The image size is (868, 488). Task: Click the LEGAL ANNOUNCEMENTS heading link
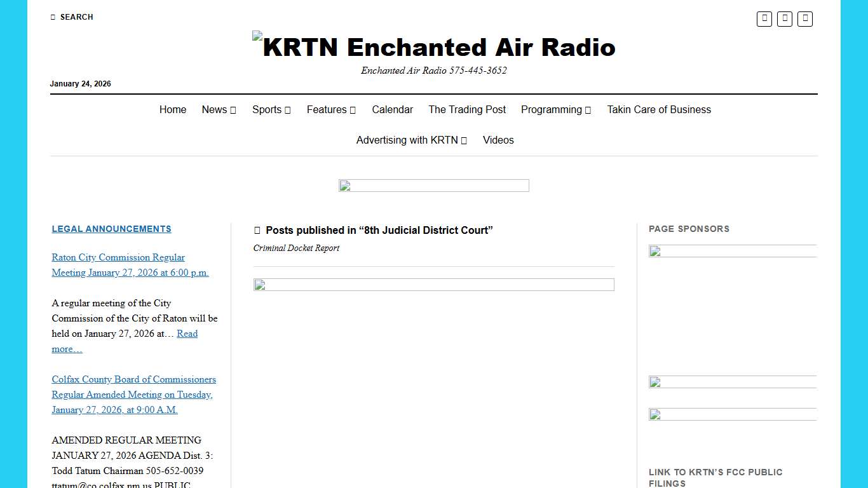point(111,229)
